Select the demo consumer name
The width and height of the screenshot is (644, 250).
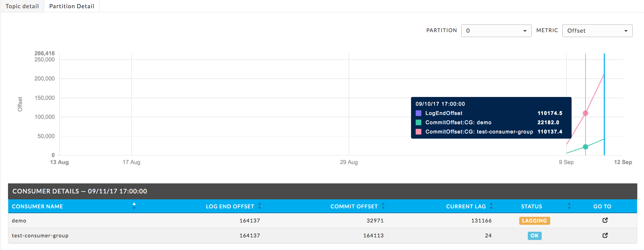(19, 221)
